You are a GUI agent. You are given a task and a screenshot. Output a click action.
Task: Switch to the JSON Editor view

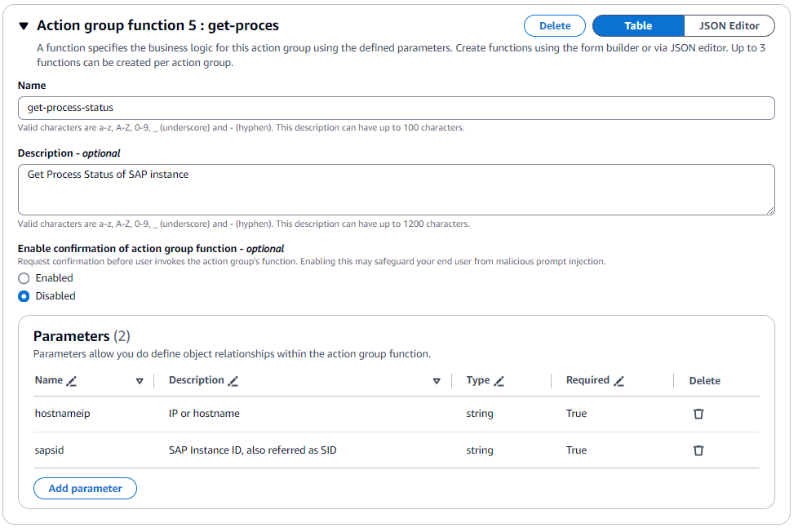pos(729,25)
